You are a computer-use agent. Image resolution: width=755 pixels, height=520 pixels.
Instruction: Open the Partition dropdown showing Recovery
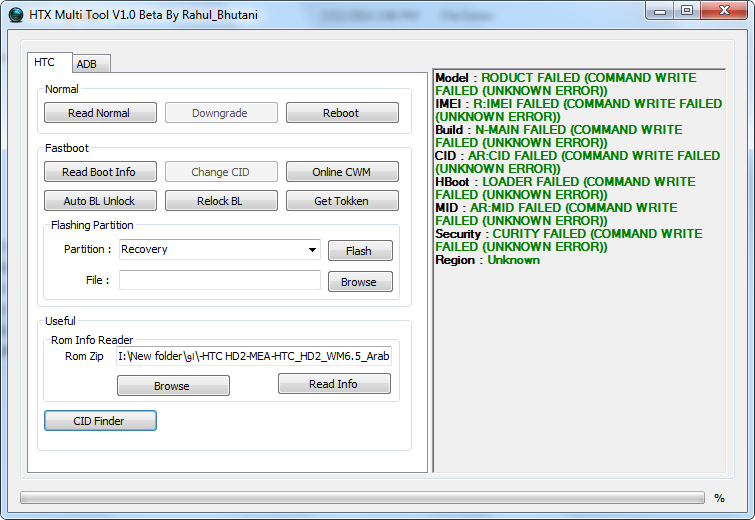tap(220, 249)
